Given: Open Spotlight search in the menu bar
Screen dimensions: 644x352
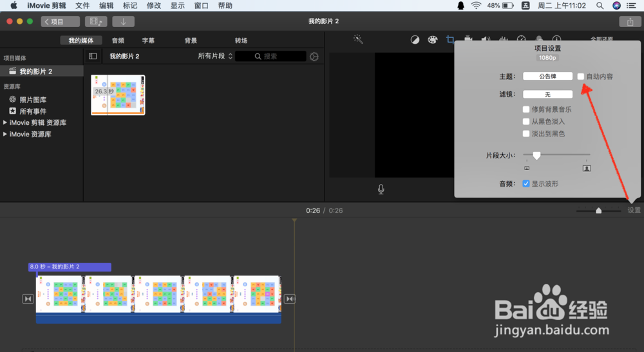Looking at the screenshot, I should pyautogui.click(x=600, y=6).
